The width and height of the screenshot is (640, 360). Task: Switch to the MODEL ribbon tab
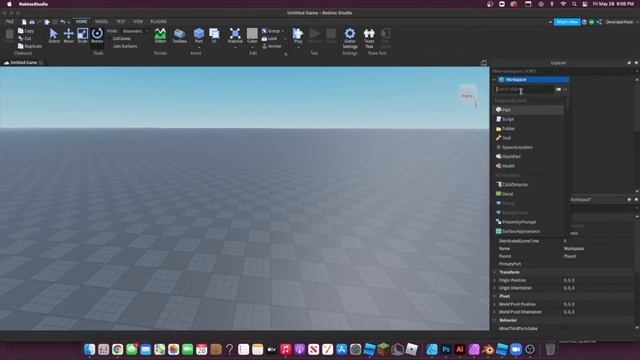(101, 22)
